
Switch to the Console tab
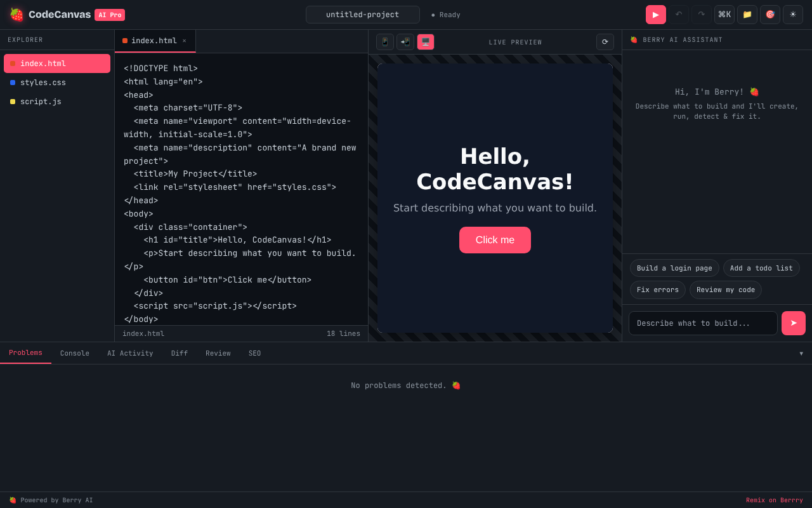tap(75, 353)
